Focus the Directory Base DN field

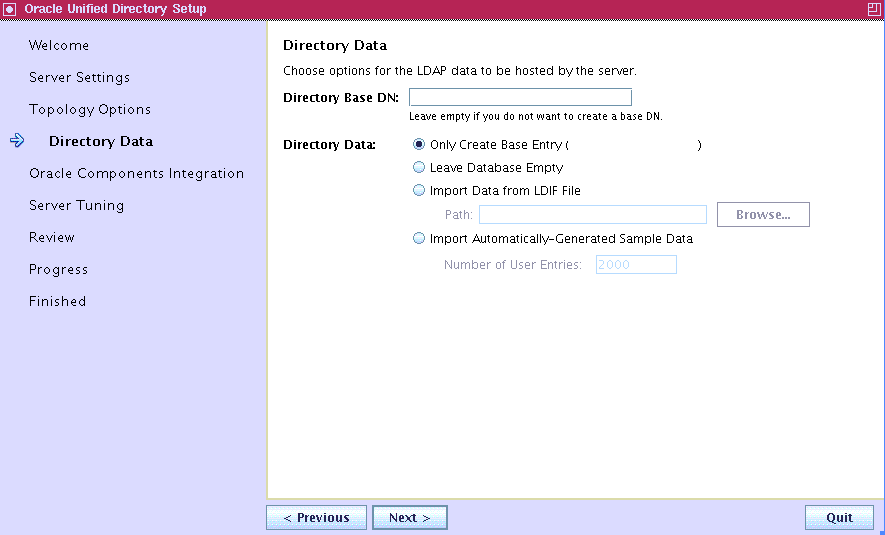(x=520, y=97)
